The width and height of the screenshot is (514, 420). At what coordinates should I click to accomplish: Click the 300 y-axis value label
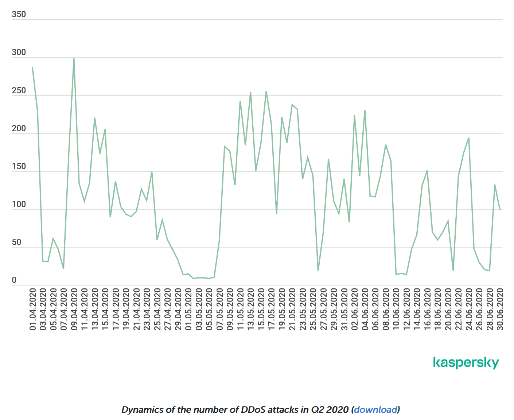point(19,52)
